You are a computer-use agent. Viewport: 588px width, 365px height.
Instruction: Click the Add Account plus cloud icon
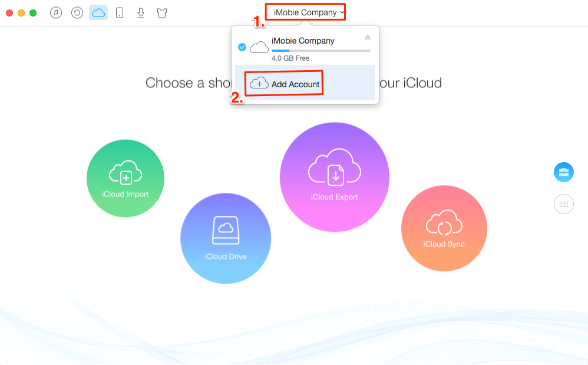[259, 83]
